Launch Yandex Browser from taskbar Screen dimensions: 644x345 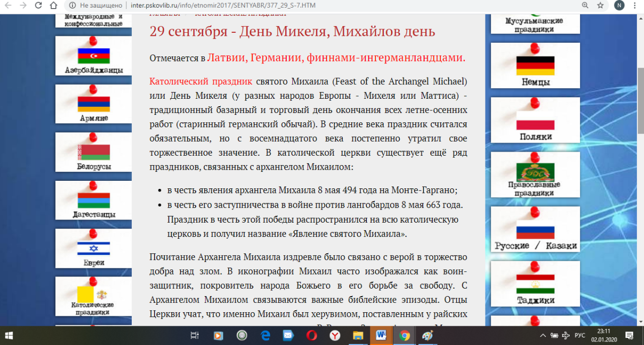click(335, 335)
